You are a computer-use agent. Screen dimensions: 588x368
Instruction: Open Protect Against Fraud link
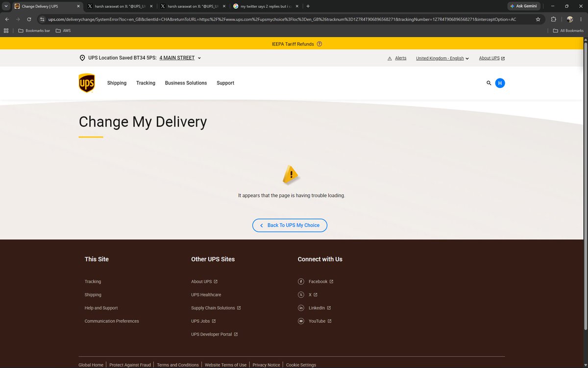point(130,365)
